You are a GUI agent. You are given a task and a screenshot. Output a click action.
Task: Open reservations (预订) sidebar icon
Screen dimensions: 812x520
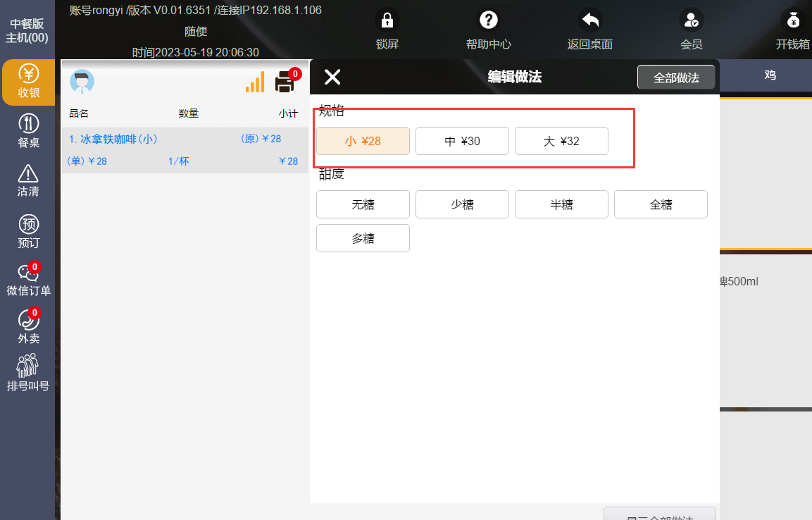point(28,225)
